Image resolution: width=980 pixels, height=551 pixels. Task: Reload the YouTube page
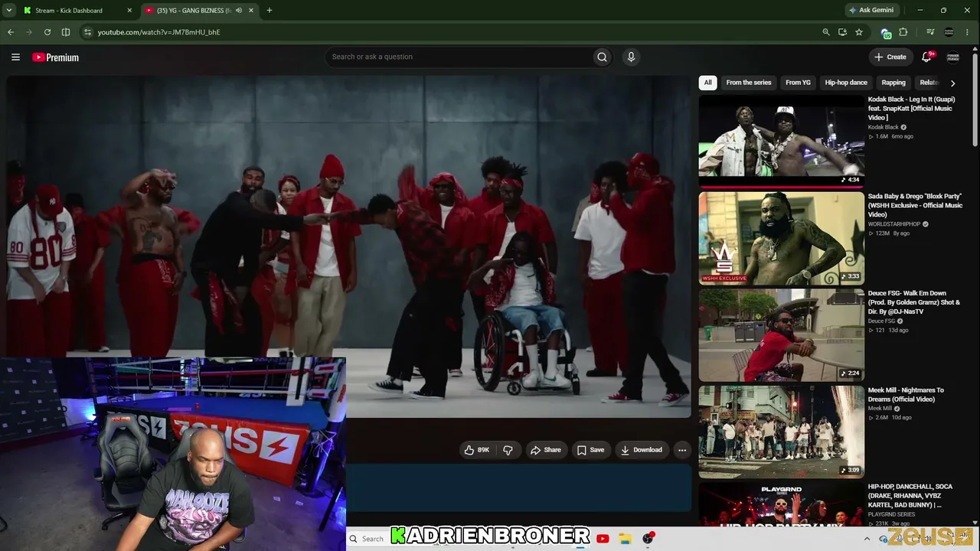[x=47, y=32]
